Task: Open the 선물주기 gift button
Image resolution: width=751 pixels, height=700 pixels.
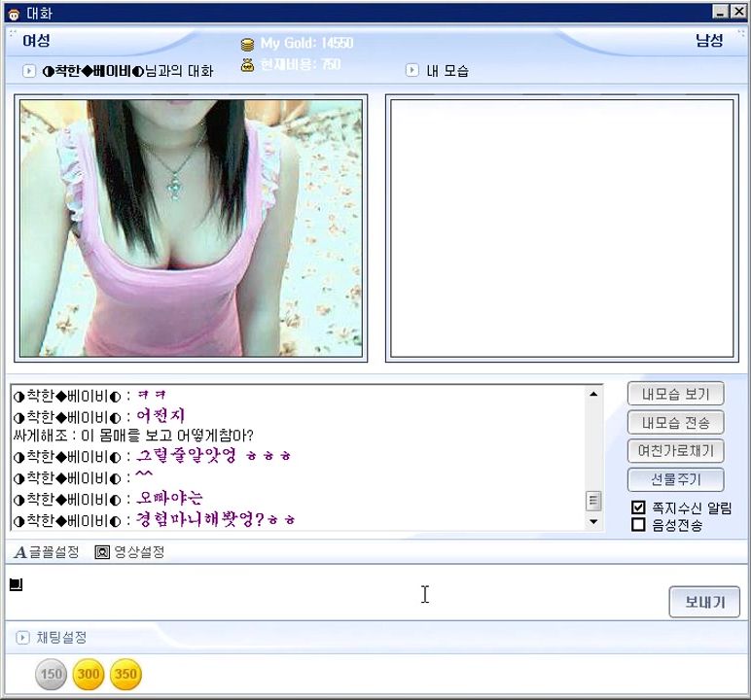Action: coord(675,479)
